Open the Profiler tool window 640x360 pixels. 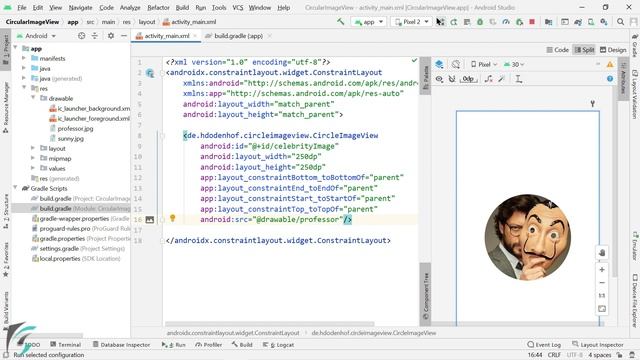coord(209,345)
